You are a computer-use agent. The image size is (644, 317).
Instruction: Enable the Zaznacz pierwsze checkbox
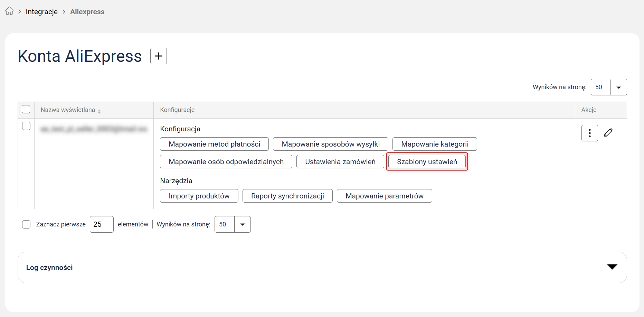click(26, 224)
